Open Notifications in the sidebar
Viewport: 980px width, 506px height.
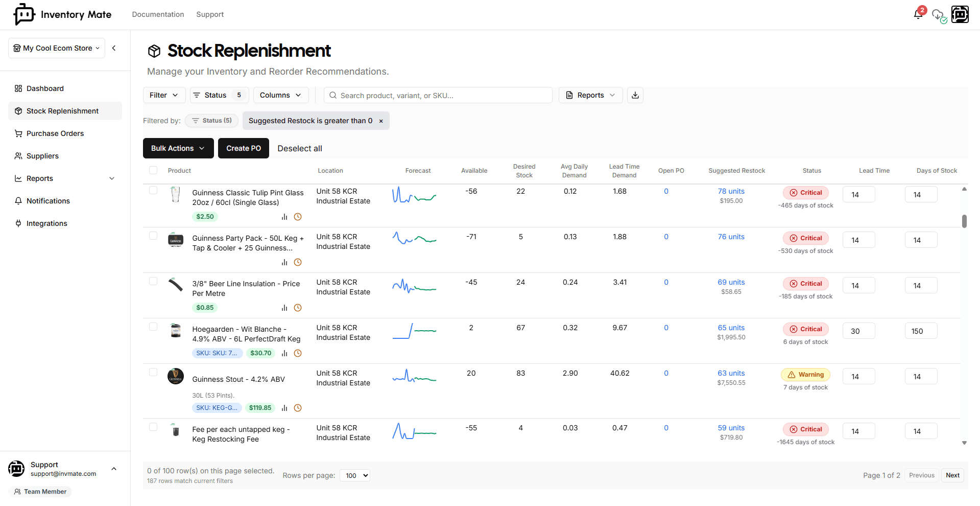pyautogui.click(x=65, y=201)
